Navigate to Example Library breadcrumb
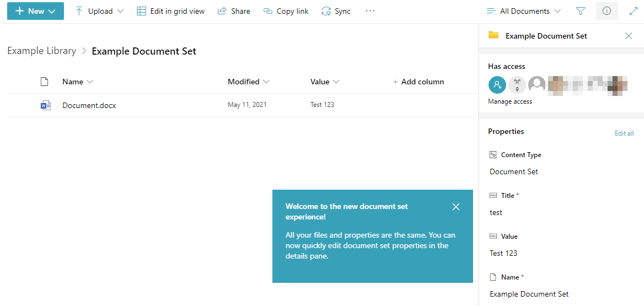Screen dimensions: 644x306 pyautogui.click(x=42, y=51)
